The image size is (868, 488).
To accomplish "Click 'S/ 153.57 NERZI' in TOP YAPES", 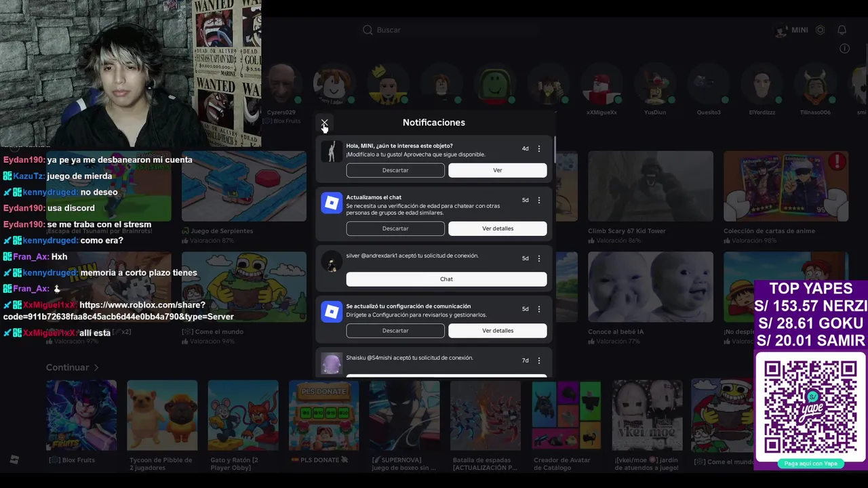I will [811, 306].
